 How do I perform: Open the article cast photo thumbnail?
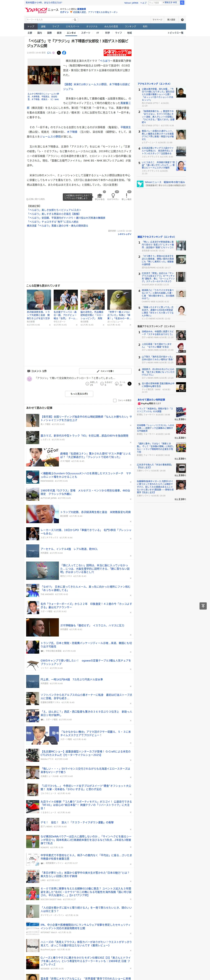tap(44, 75)
